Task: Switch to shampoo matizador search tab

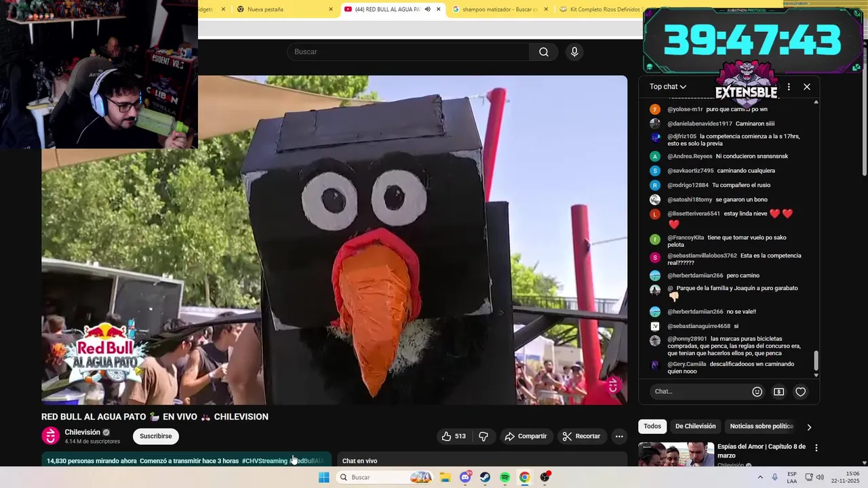Action: click(x=500, y=9)
